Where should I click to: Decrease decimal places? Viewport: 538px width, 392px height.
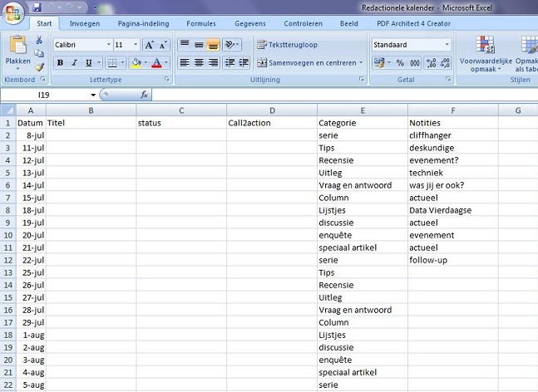(445, 63)
